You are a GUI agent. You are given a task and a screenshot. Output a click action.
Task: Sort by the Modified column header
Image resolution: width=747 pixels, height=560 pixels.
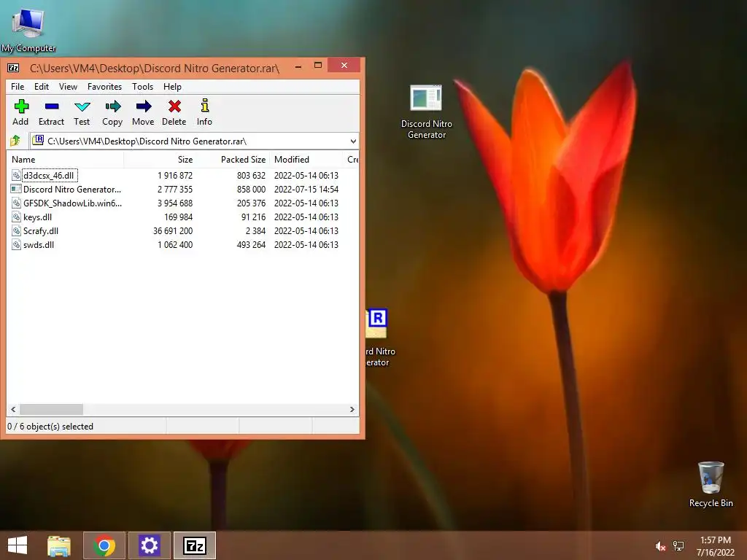coord(306,160)
